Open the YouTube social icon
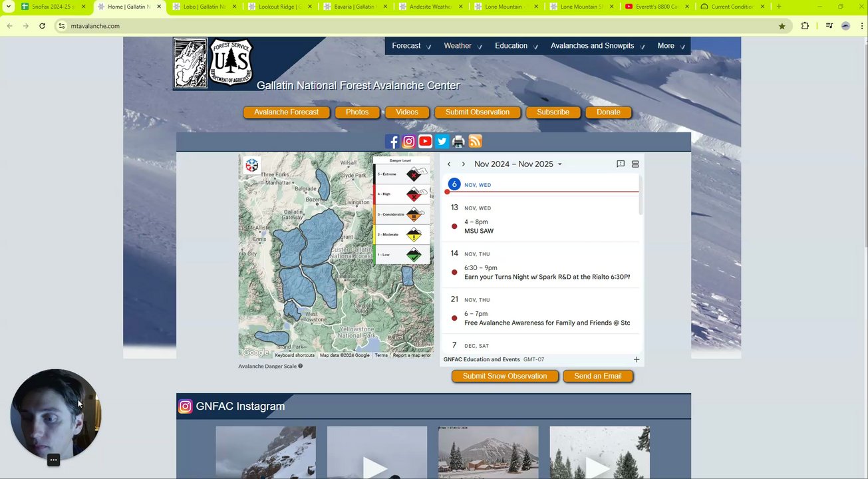Viewport: 868px width, 479px height. click(425, 142)
